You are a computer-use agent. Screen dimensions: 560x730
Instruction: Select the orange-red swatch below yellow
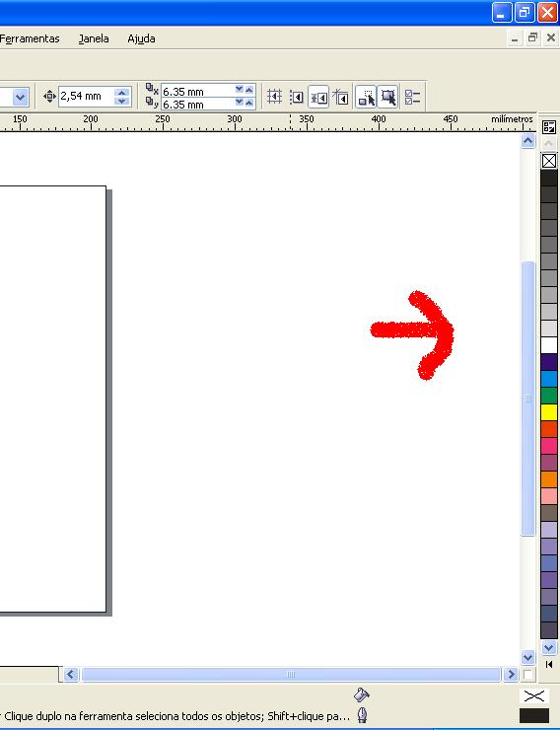coord(549,429)
